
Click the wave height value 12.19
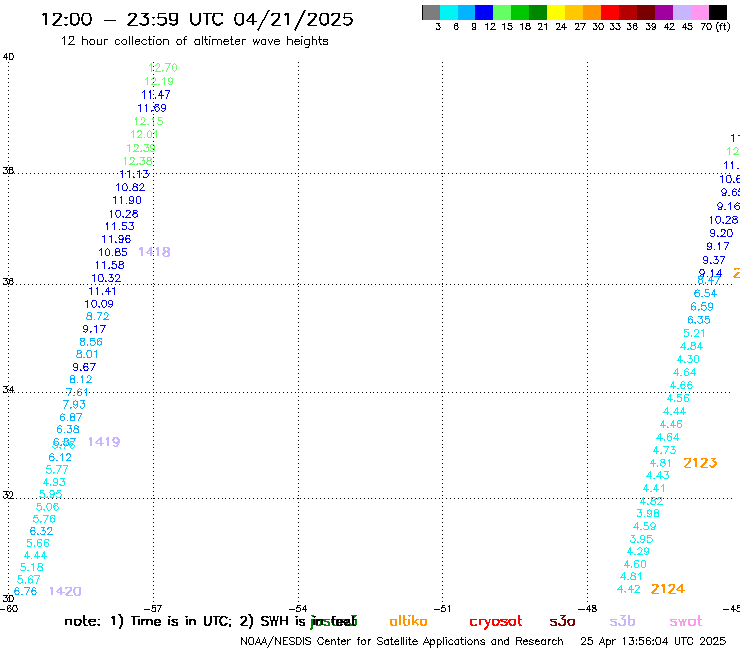pos(159,81)
